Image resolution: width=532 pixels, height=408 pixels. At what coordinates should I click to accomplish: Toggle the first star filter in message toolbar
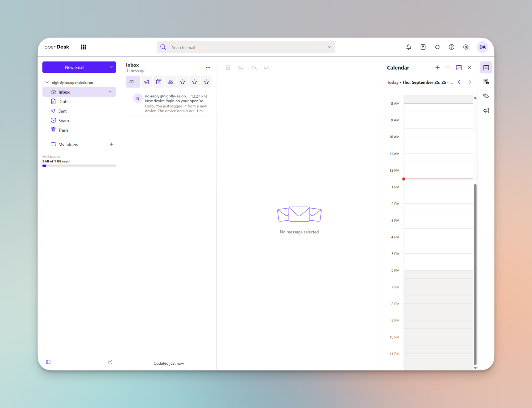coord(182,82)
